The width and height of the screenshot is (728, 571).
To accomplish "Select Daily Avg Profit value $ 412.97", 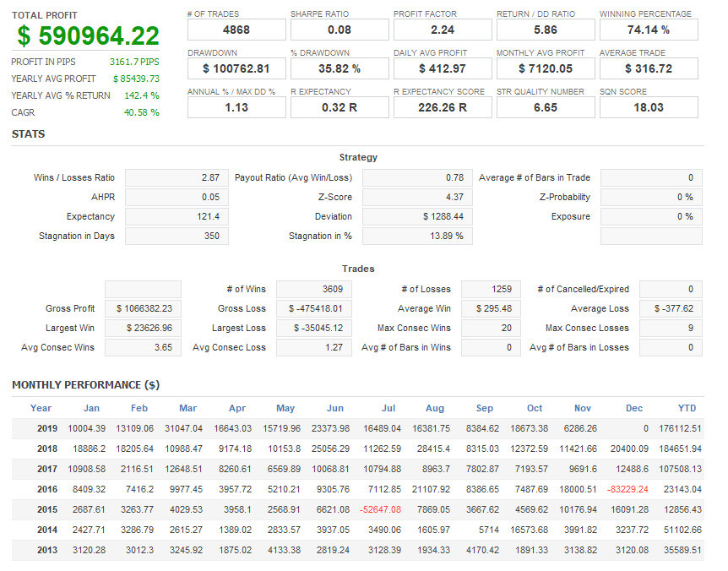I will click(x=443, y=68).
